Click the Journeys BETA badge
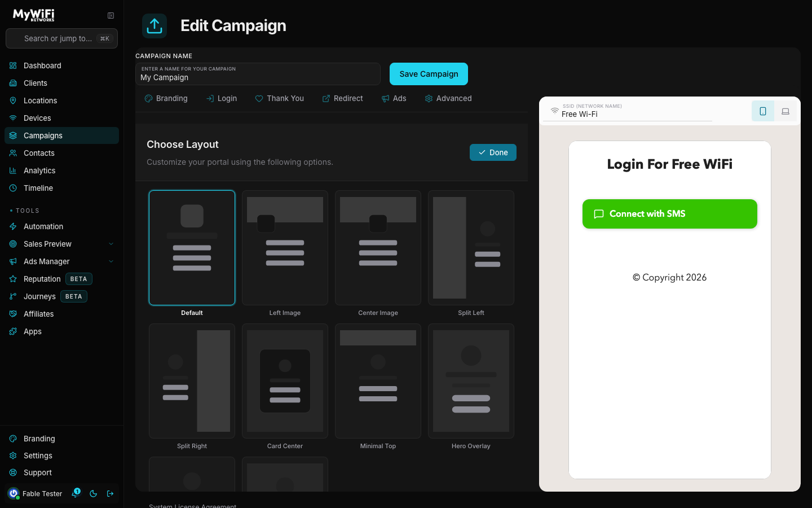 click(x=74, y=296)
